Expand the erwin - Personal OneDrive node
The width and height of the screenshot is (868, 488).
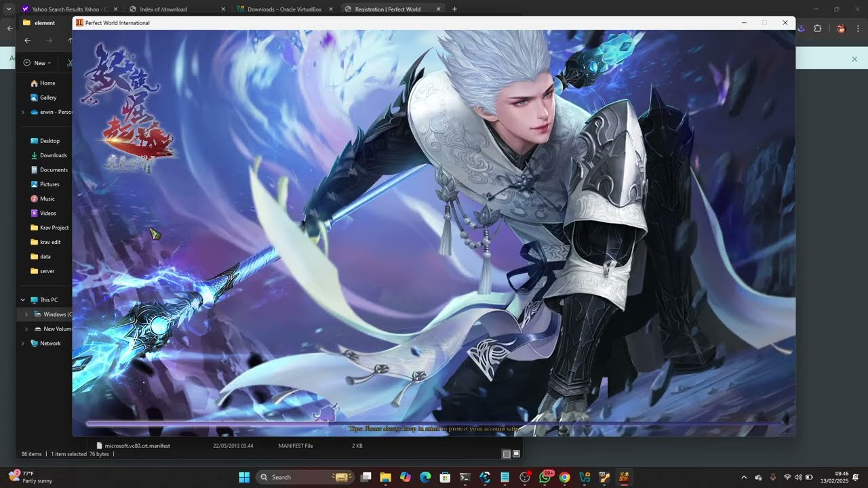[x=22, y=112]
